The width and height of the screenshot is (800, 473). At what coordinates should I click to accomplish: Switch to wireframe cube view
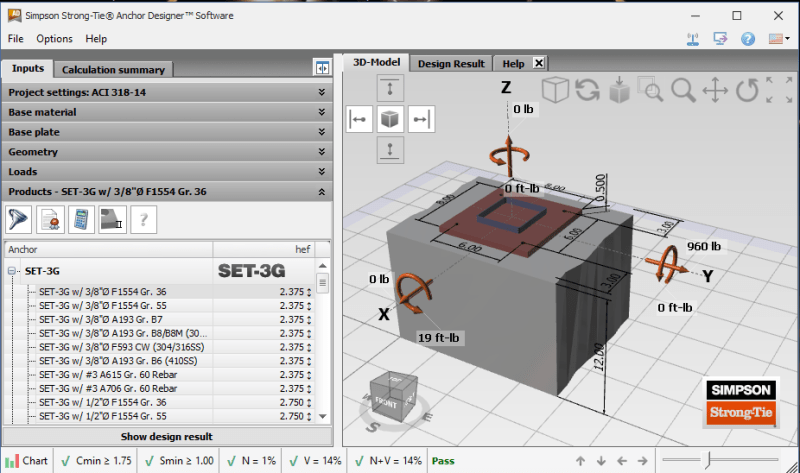555,90
